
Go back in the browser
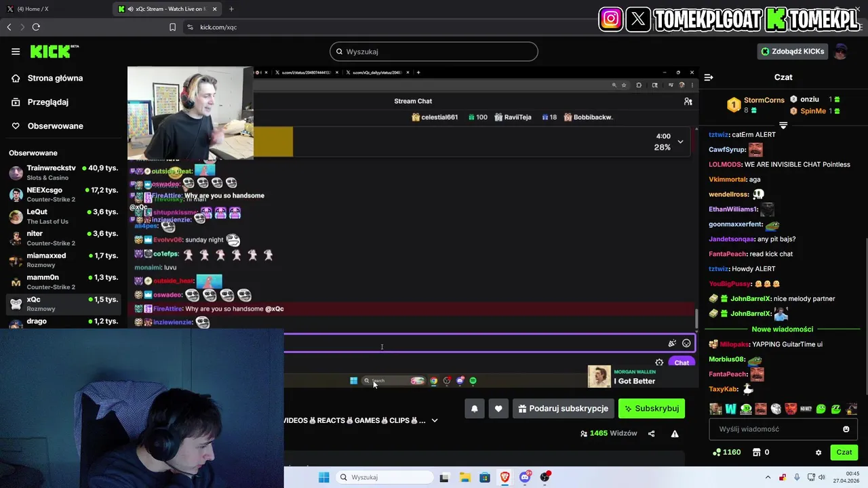click(x=9, y=27)
